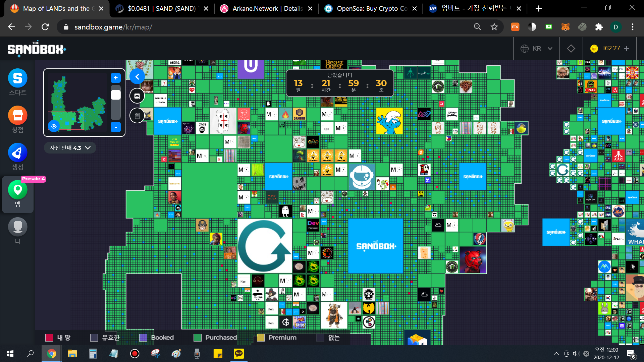Open Windows taskbar search

30,354
